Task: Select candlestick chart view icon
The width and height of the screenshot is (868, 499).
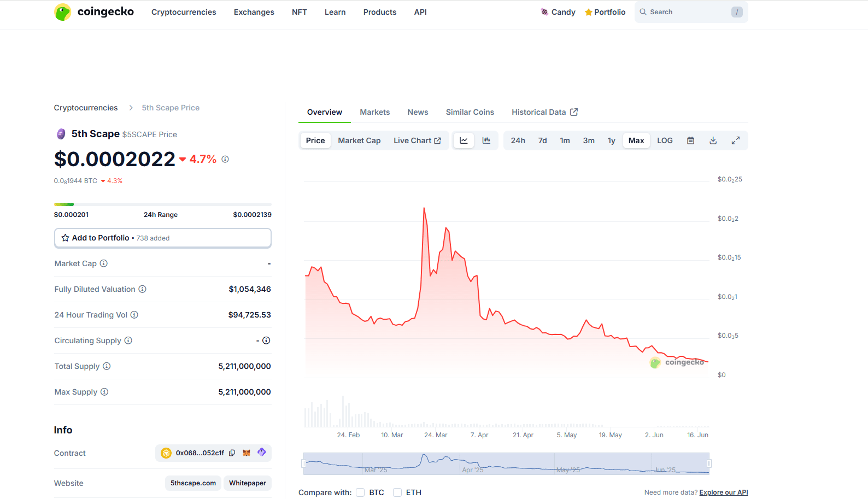Action: coord(486,140)
